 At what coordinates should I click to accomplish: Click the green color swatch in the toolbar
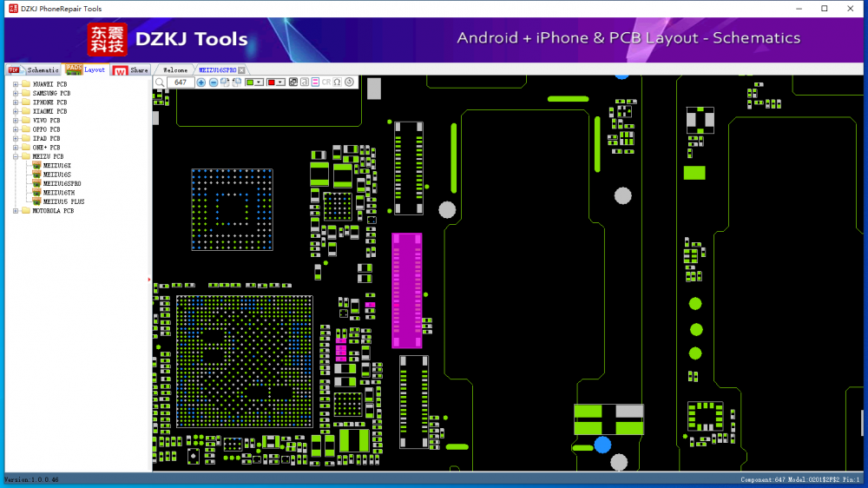pos(250,82)
